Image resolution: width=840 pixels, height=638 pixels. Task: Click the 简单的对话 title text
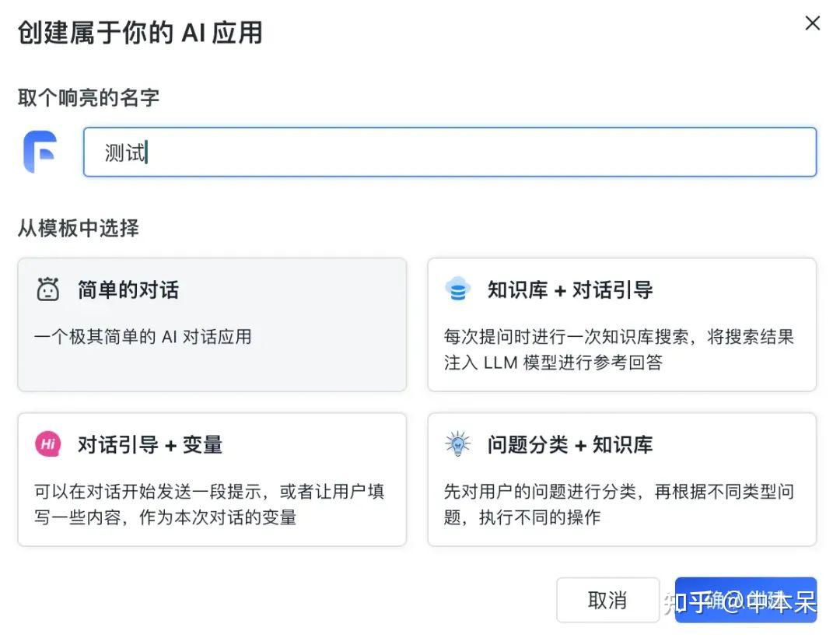coord(127,288)
